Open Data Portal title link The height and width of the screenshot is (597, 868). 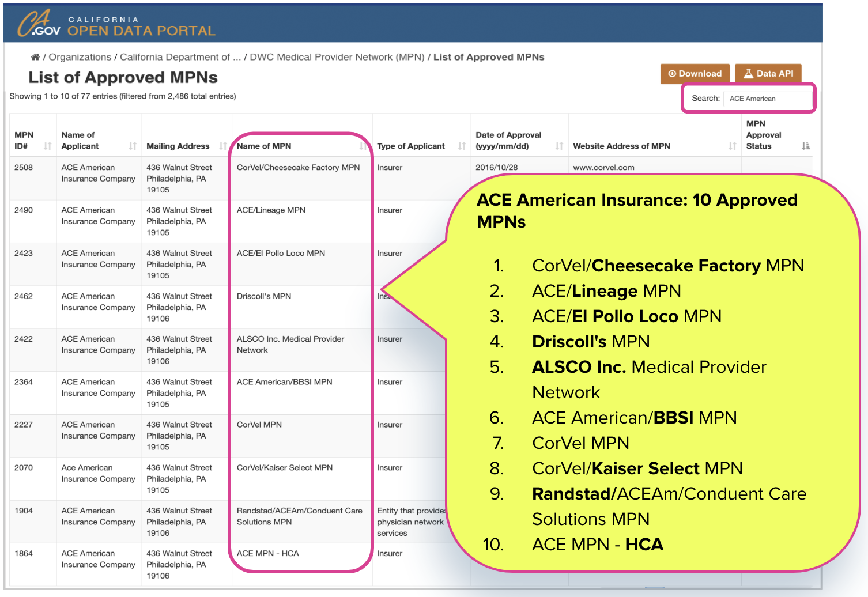click(x=141, y=27)
